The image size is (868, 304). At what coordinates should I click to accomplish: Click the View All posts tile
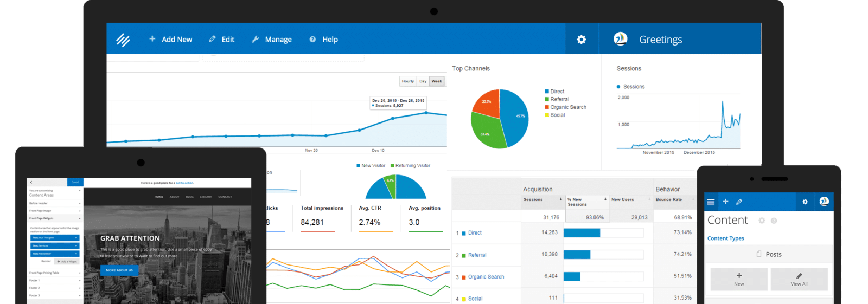799,280
